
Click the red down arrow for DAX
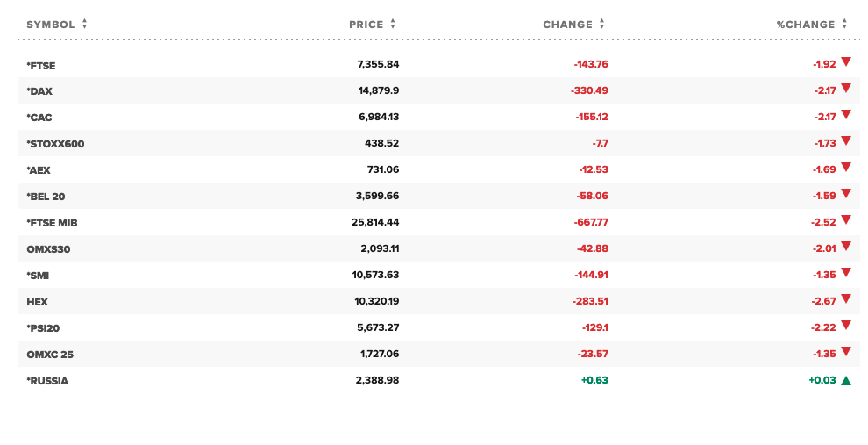846,89
